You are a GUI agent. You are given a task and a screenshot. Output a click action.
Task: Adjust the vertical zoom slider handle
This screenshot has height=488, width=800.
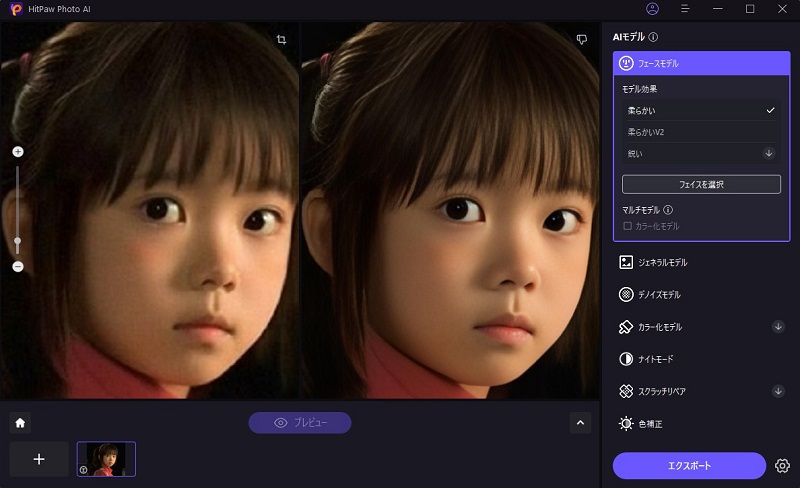point(18,240)
